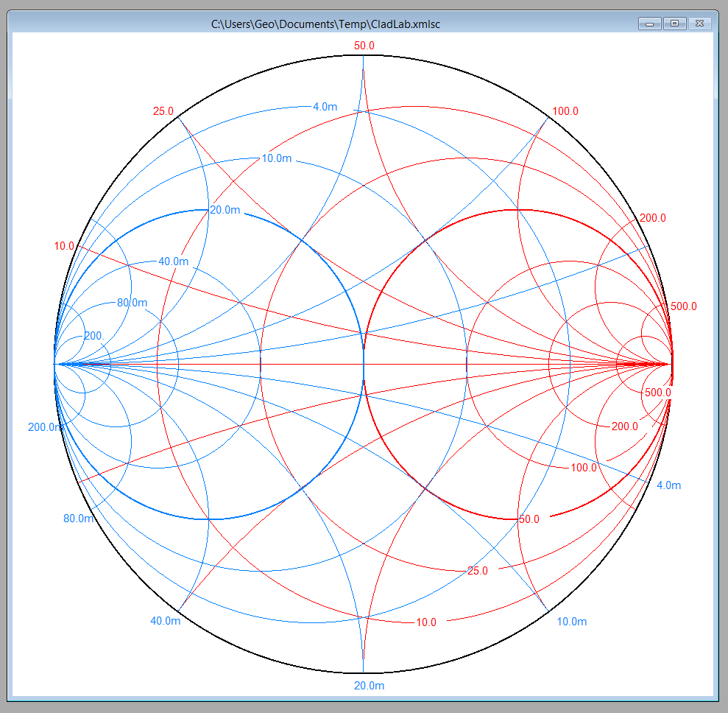Click the blue 4.0m label near chart top
The width and height of the screenshot is (728, 713).
[x=325, y=107]
